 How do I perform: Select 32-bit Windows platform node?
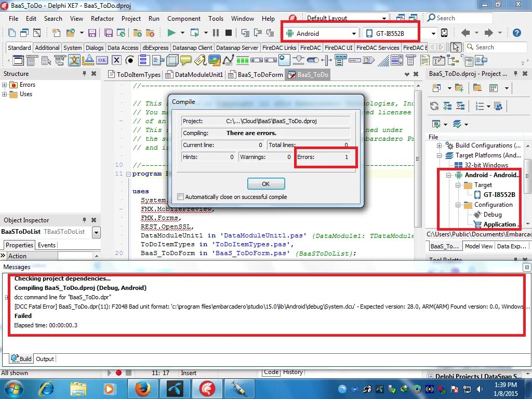click(486, 165)
